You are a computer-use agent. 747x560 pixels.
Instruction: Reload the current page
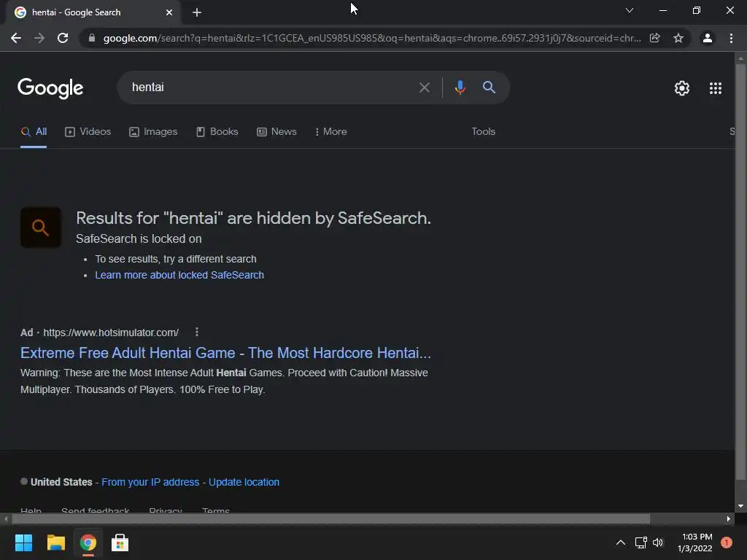(x=63, y=38)
